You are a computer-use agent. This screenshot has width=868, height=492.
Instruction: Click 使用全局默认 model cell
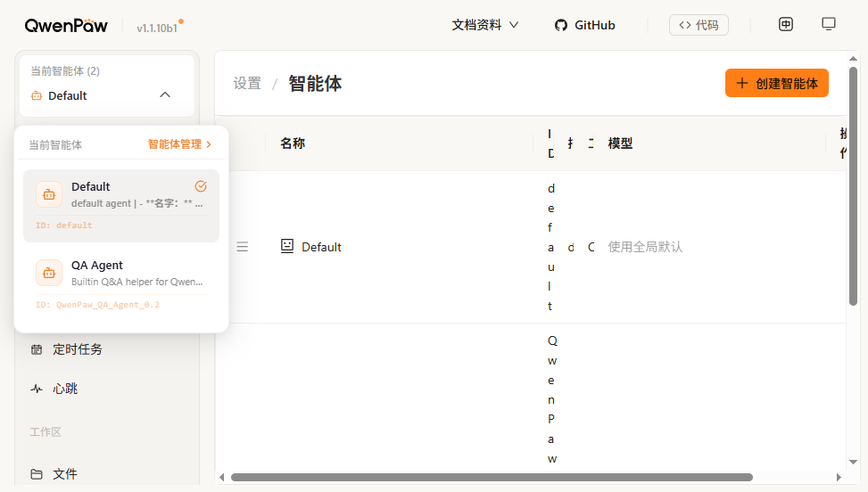(645, 247)
